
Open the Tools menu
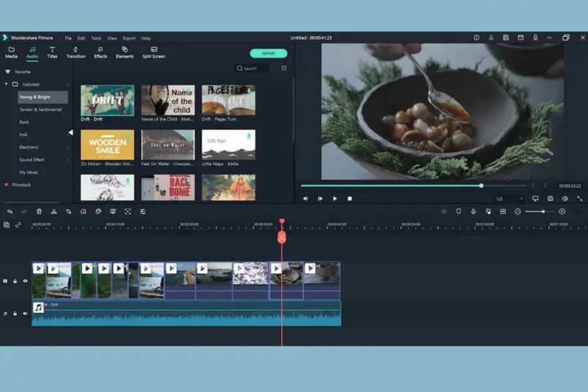(x=97, y=39)
